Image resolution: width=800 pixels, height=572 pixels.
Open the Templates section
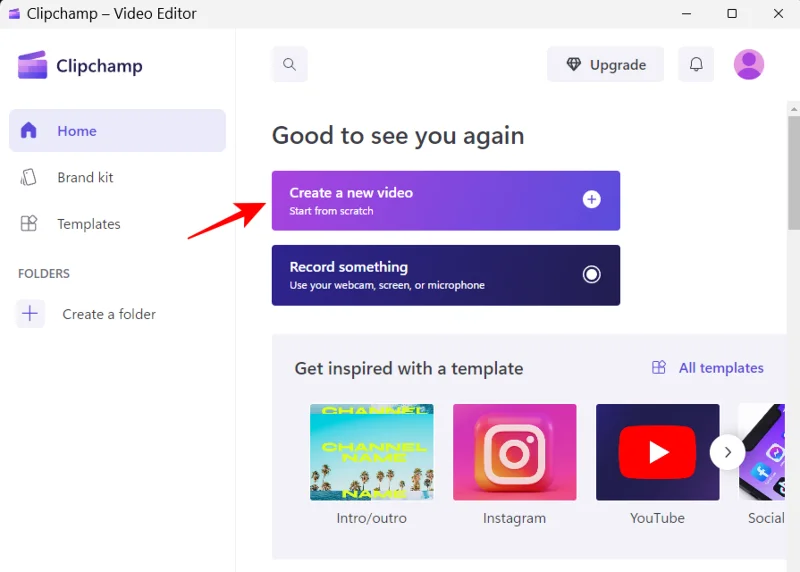pos(117,223)
